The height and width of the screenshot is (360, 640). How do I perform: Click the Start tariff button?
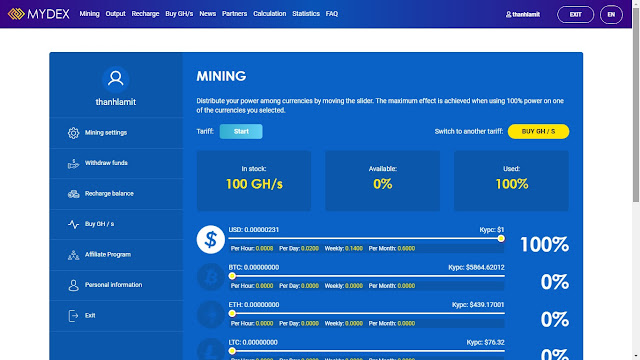click(241, 131)
